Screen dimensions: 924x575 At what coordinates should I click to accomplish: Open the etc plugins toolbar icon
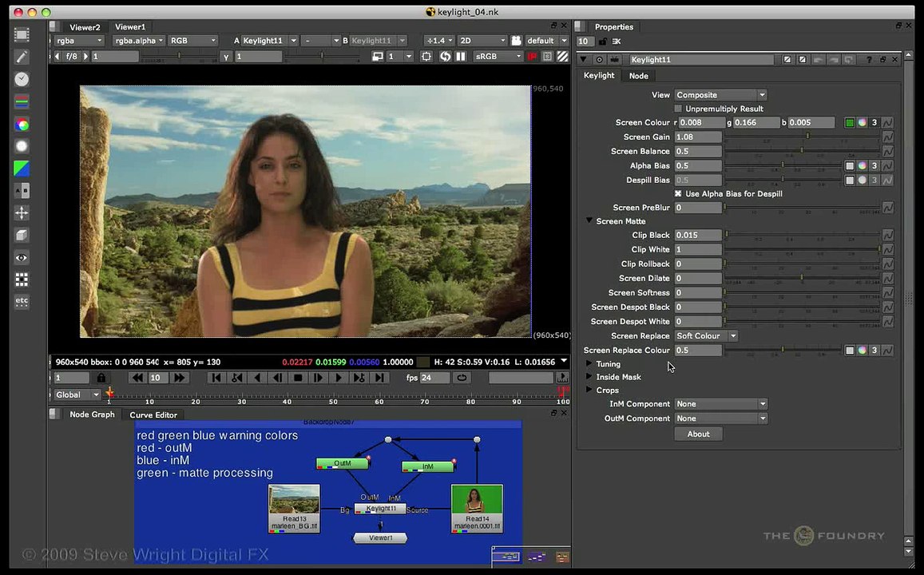[22, 301]
